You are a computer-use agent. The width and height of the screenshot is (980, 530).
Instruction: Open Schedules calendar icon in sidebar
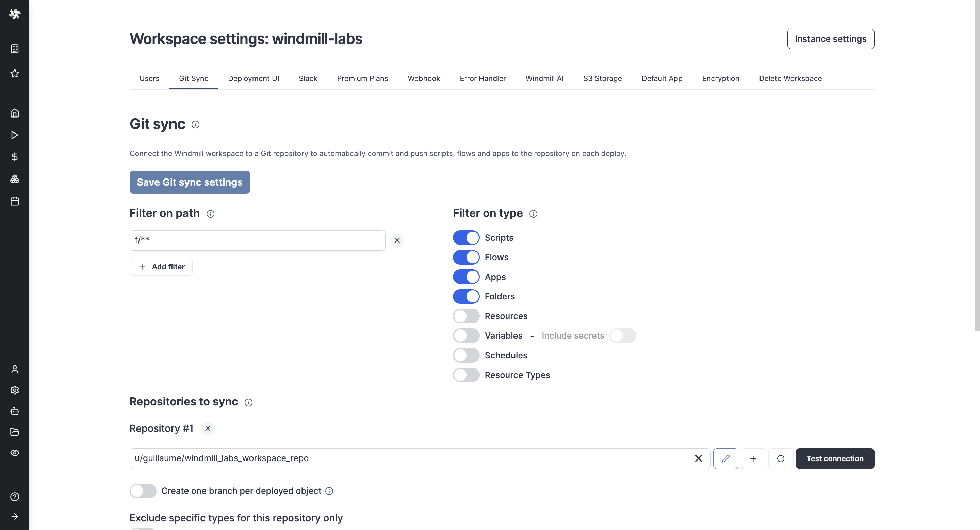14,201
